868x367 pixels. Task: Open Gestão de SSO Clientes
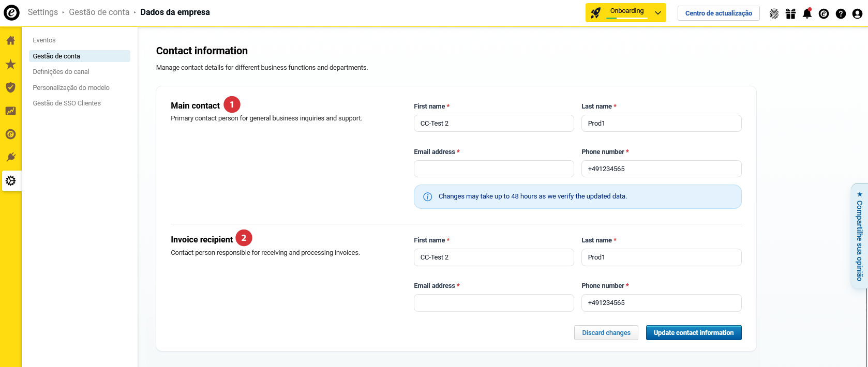pos(67,103)
